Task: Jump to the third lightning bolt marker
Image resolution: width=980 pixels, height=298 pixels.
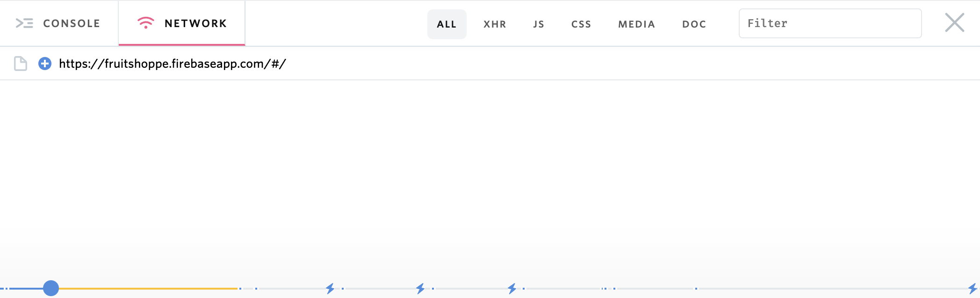Action: click(x=512, y=289)
